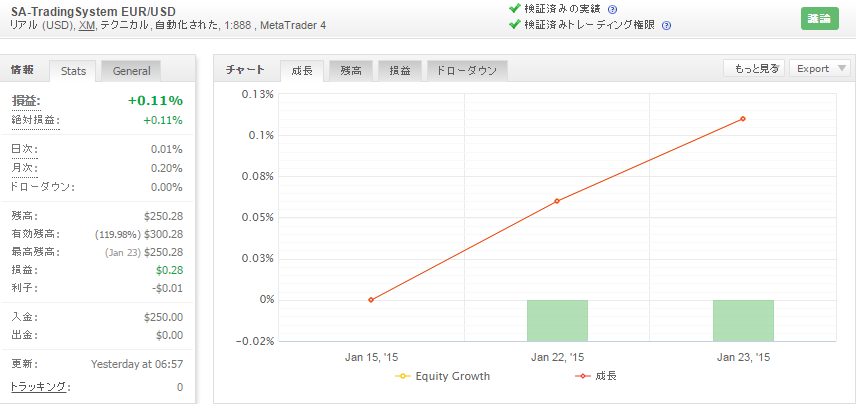Click the チャート panel heading

click(245, 69)
